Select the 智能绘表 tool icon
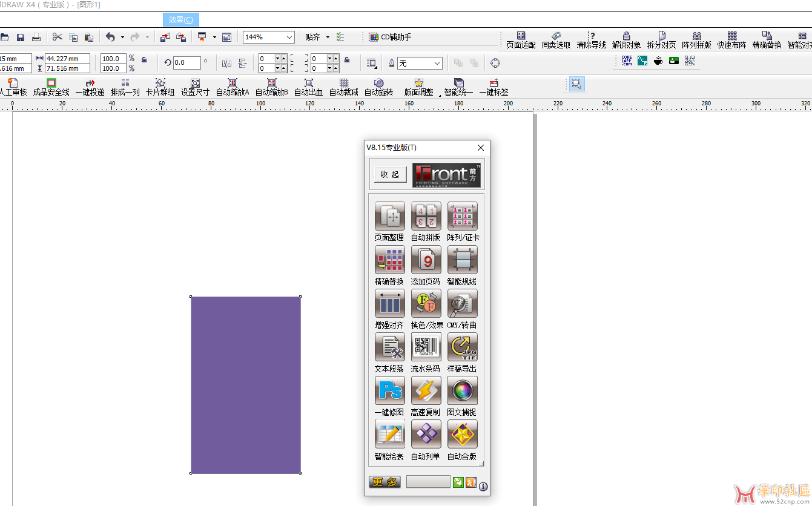This screenshot has width=812, height=506. [x=389, y=434]
